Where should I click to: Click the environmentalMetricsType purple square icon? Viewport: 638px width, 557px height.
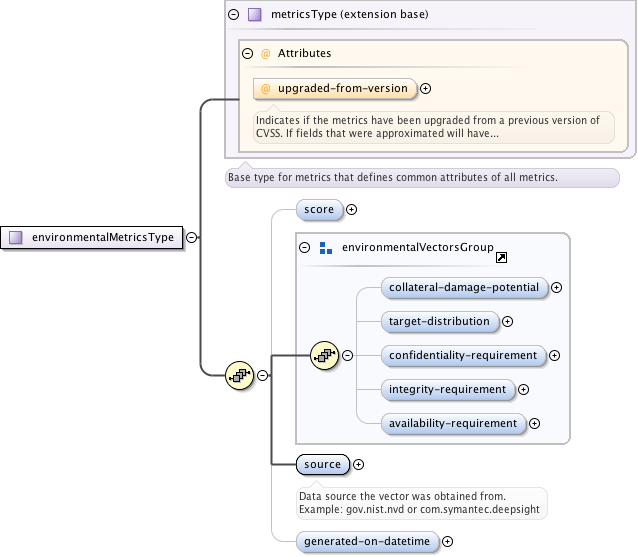[x=15, y=238]
